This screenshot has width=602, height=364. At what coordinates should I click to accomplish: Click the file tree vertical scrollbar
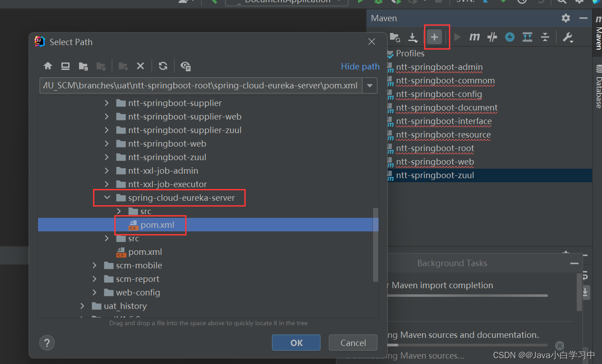(375, 244)
